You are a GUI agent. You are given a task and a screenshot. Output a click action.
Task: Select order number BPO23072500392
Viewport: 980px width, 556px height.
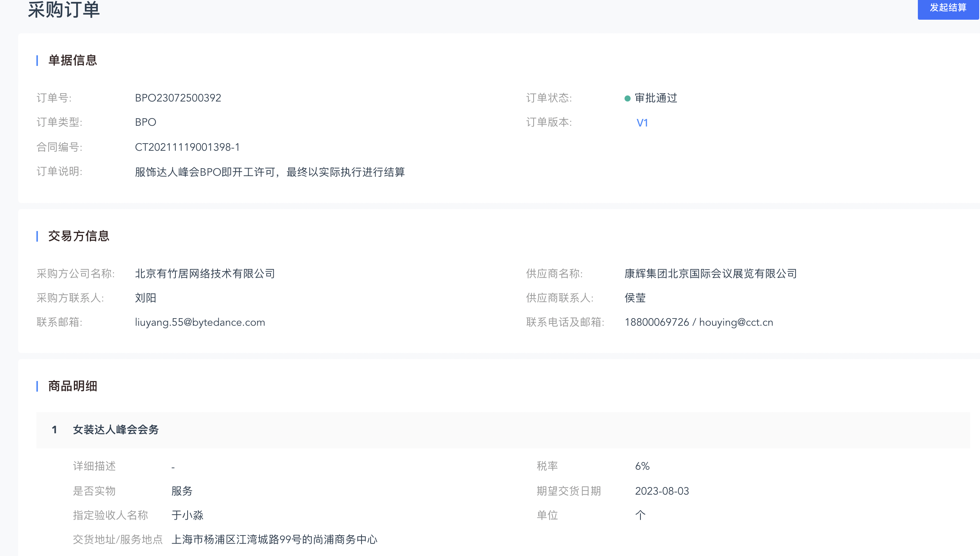[178, 98]
